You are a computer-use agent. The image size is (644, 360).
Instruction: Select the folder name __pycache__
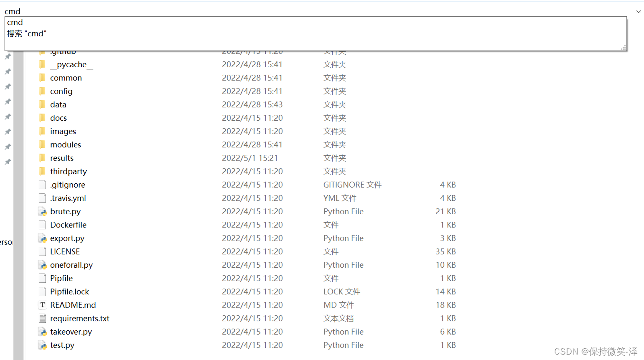72,65
